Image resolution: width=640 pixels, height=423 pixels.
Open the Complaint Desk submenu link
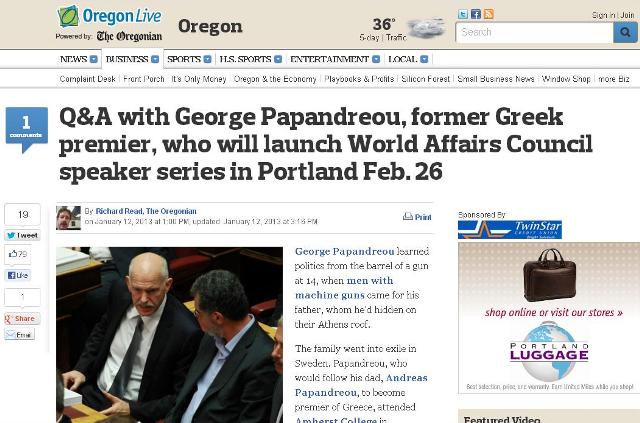coord(87,79)
